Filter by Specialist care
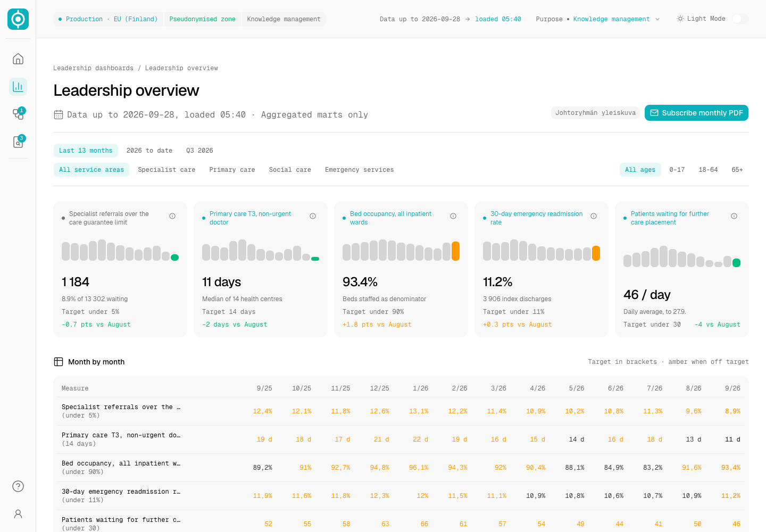The image size is (766, 532). (166, 170)
